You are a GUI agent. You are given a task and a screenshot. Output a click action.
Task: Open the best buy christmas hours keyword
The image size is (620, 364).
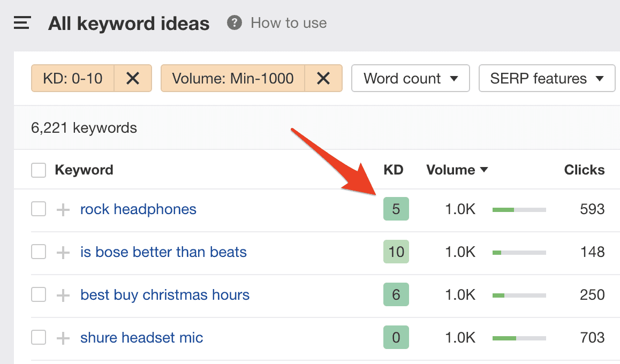(165, 295)
